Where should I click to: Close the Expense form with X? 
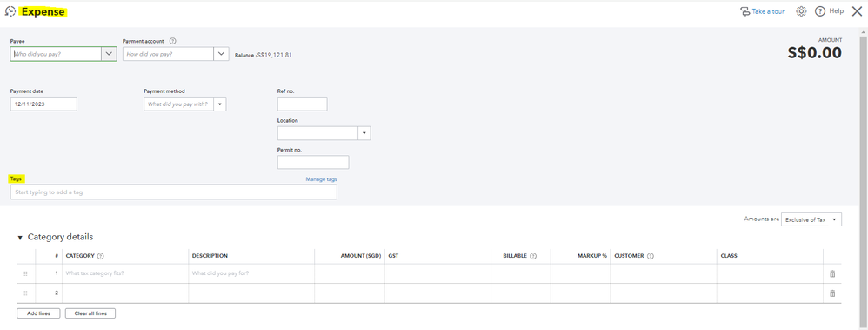click(857, 11)
